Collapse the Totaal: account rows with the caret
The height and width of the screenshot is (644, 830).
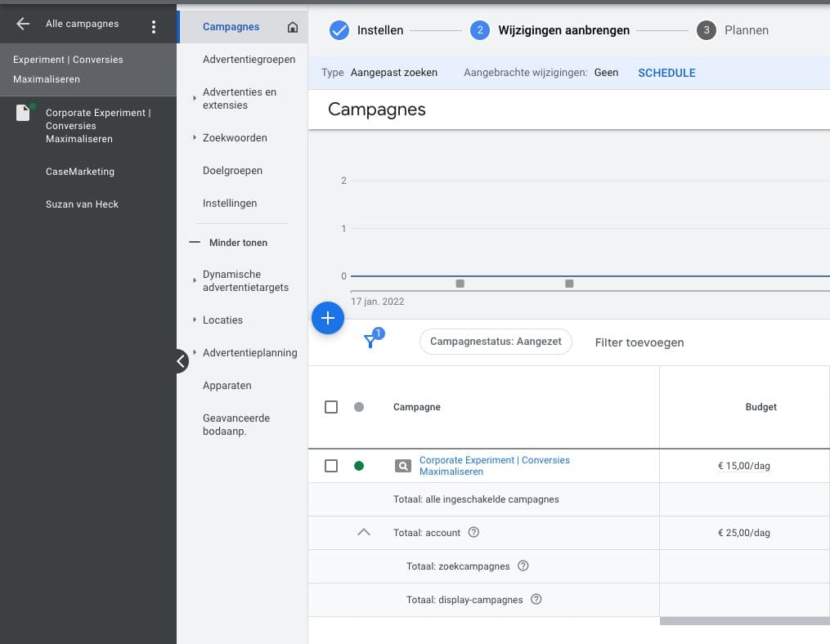tap(364, 532)
